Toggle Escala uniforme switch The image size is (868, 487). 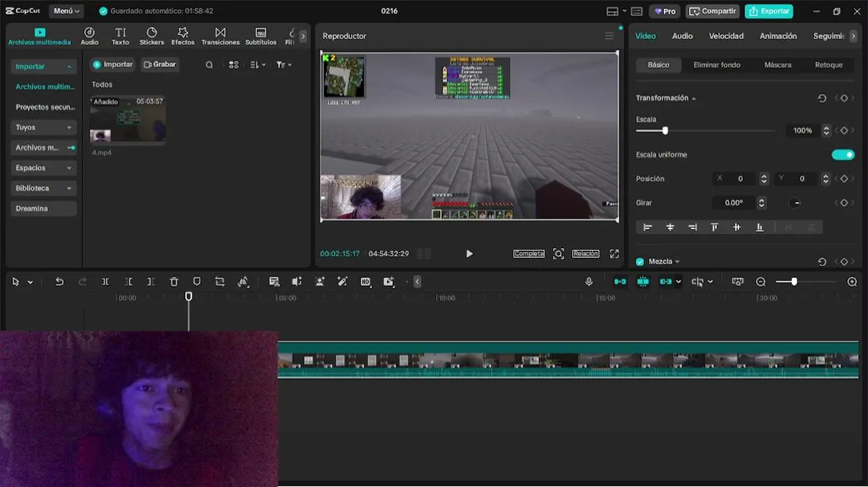click(x=843, y=155)
